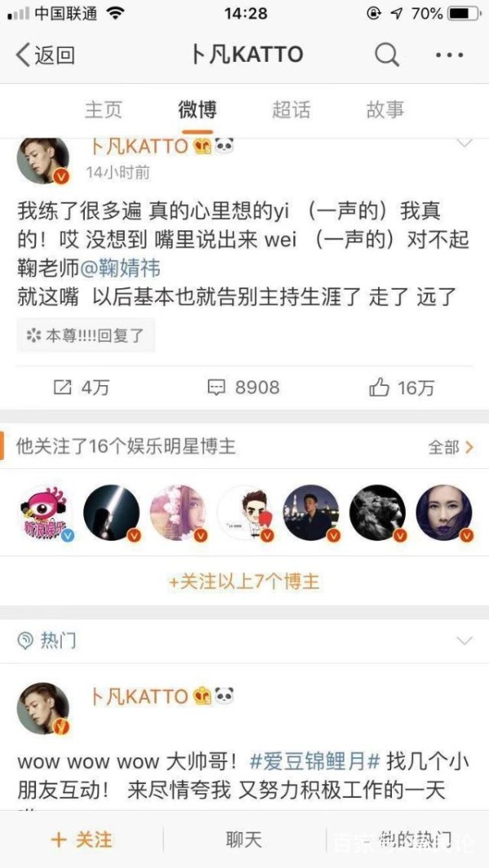The height and width of the screenshot is (868, 489).
Task: Go back using the 返回 button
Action: click(46, 55)
